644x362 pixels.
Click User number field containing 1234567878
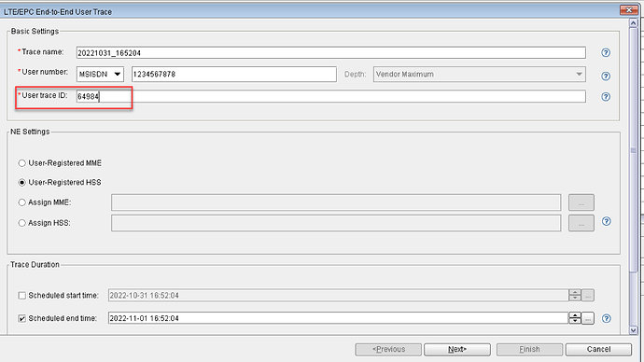[x=234, y=75]
